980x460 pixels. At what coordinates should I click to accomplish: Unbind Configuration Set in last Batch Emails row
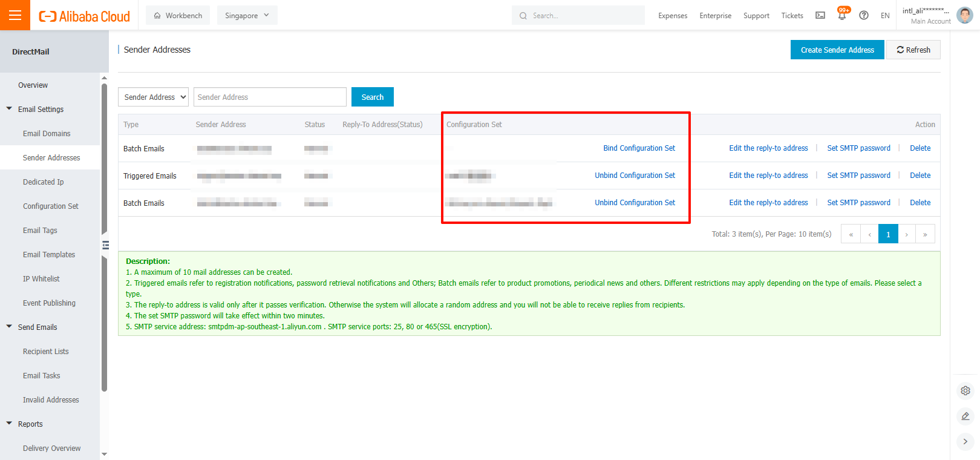tap(635, 202)
